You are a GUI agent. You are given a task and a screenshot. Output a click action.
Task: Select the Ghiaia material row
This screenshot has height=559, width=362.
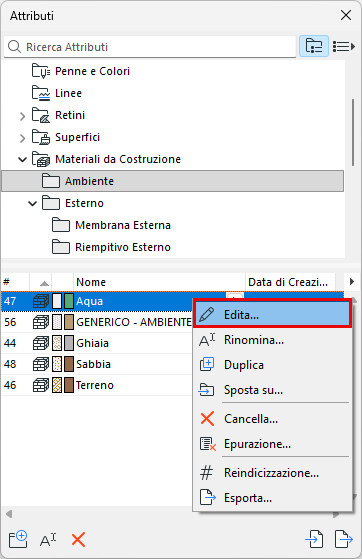tap(97, 343)
